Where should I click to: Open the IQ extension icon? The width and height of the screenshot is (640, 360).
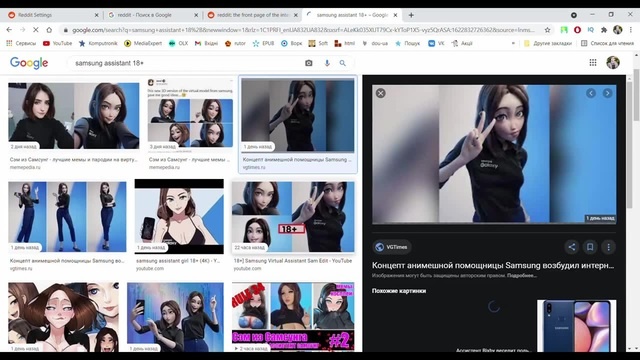point(591,30)
